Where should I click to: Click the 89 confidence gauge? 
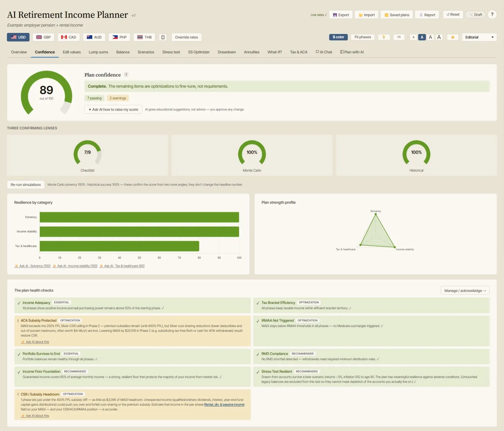click(x=46, y=92)
